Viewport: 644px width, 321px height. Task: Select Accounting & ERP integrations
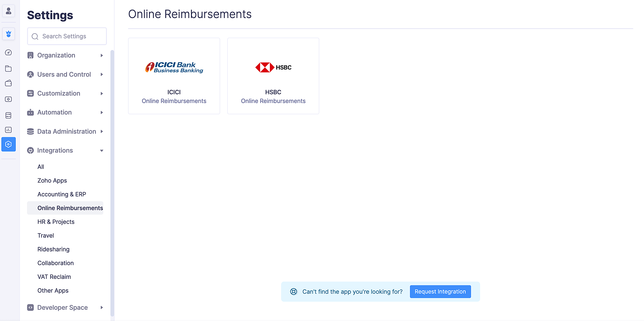[x=62, y=194]
